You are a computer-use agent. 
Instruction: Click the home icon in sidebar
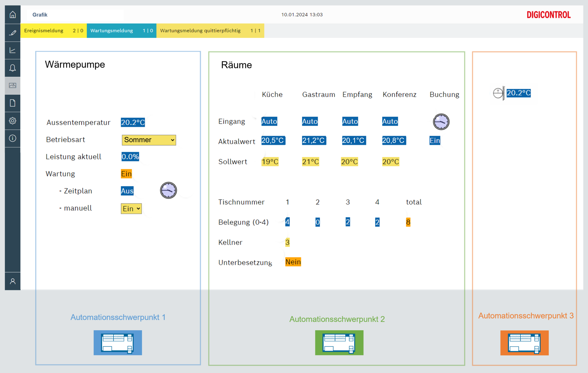click(x=13, y=15)
